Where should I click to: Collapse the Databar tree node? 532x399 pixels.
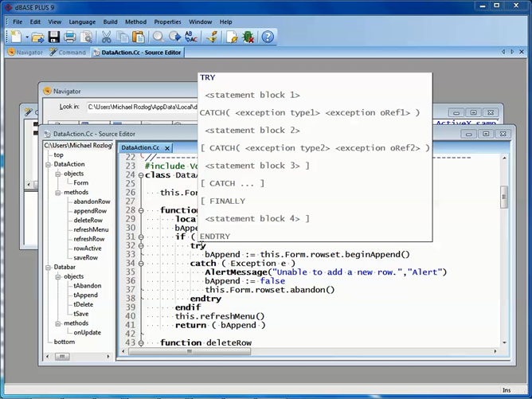pos(49,267)
